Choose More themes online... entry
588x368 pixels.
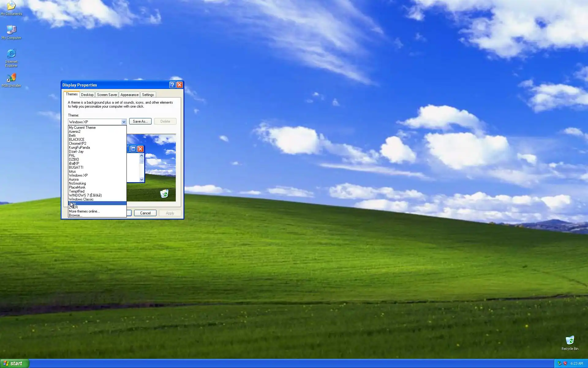click(84, 211)
